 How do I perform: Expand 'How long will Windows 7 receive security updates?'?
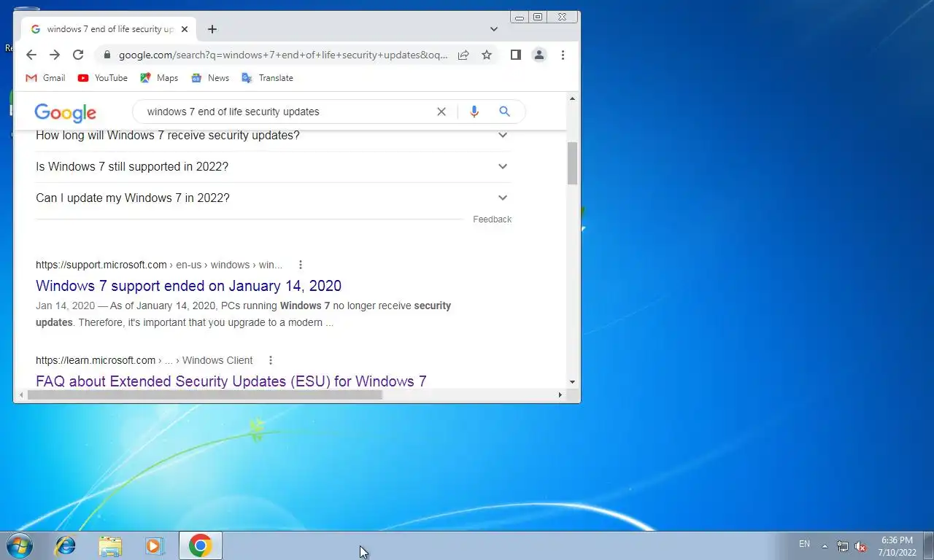click(272, 136)
